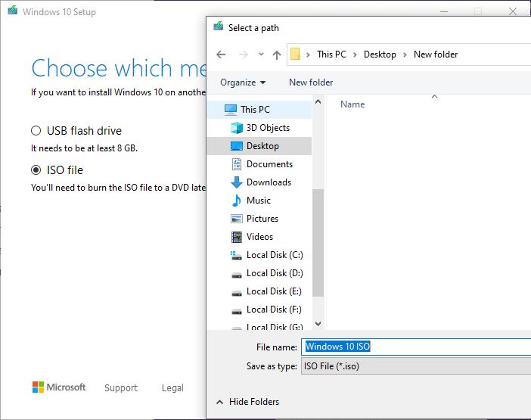Open the Pictures folder
This screenshot has height=420, width=531.
point(262,219)
